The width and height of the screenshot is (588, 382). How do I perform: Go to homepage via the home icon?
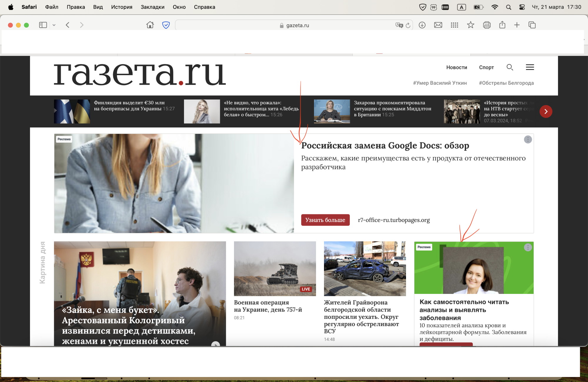pyautogui.click(x=150, y=25)
